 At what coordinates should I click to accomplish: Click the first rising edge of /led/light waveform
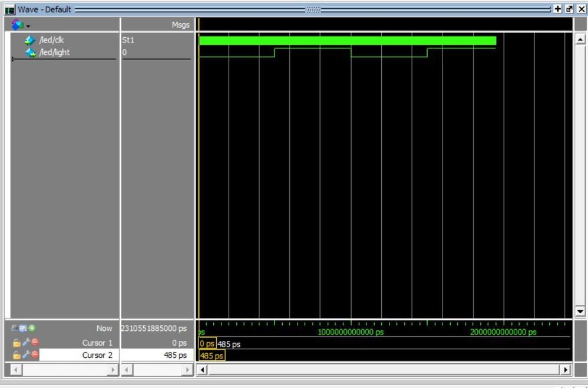click(275, 52)
